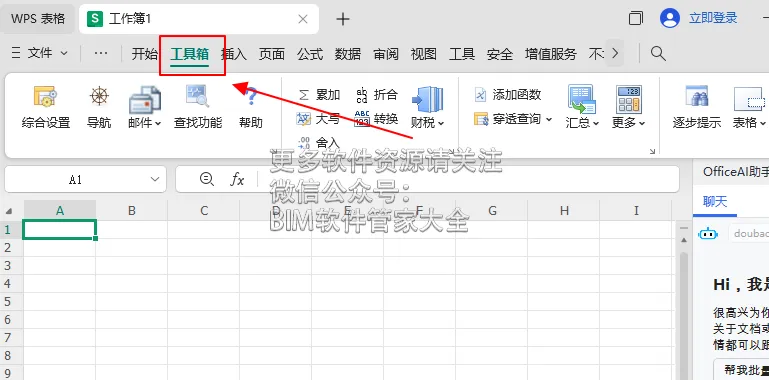
Task: Open the 工具 tab
Action: click(x=462, y=53)
